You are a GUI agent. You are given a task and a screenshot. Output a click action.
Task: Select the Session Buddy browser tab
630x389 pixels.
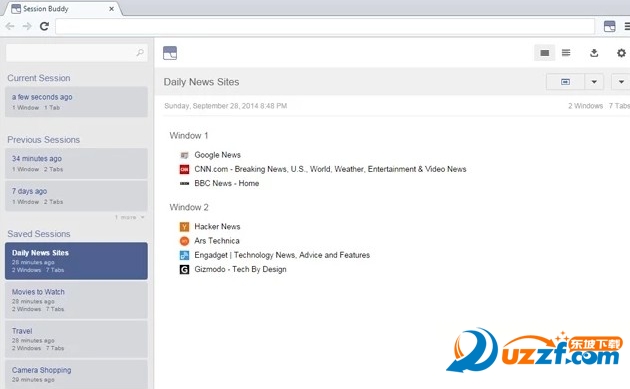[63, 9]
